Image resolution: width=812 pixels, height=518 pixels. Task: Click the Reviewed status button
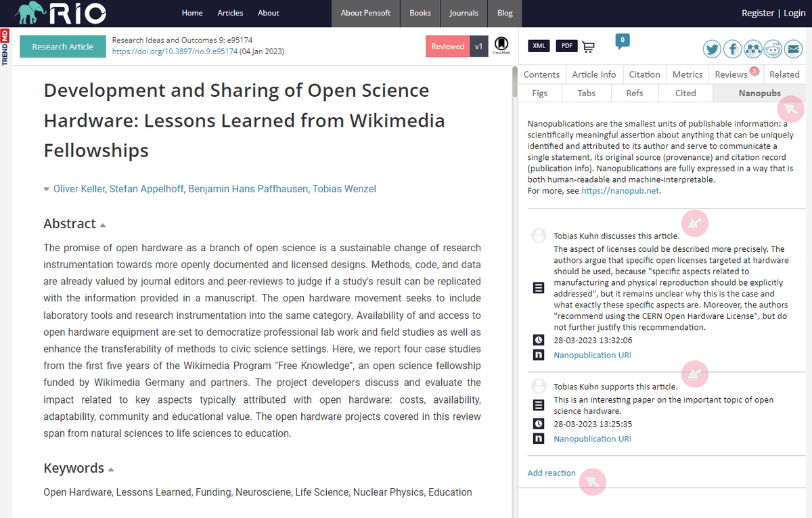point(448,46)
